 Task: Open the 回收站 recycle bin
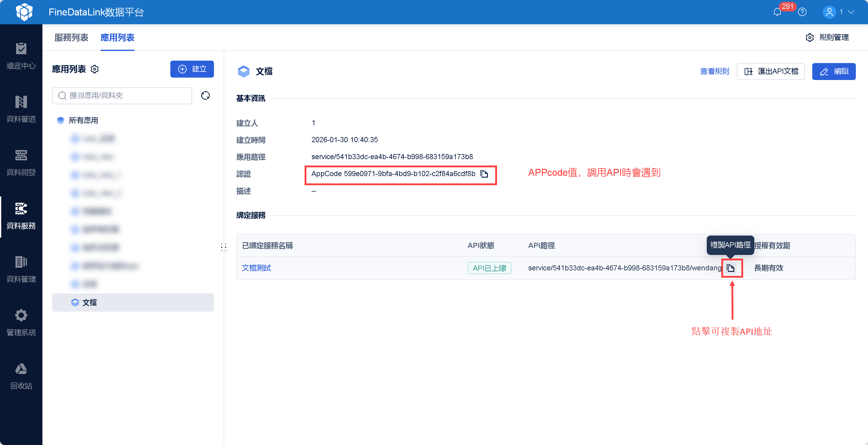(x=21, y=376)
